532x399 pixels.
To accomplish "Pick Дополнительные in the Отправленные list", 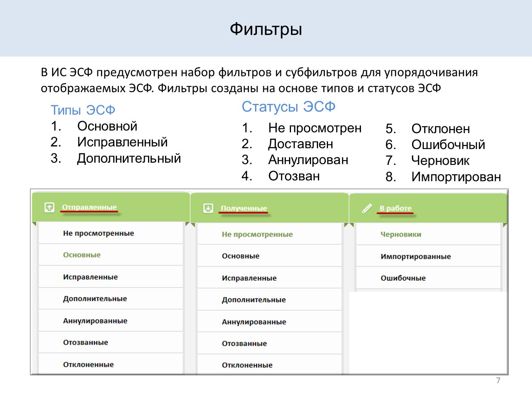I will click(95, 299).
